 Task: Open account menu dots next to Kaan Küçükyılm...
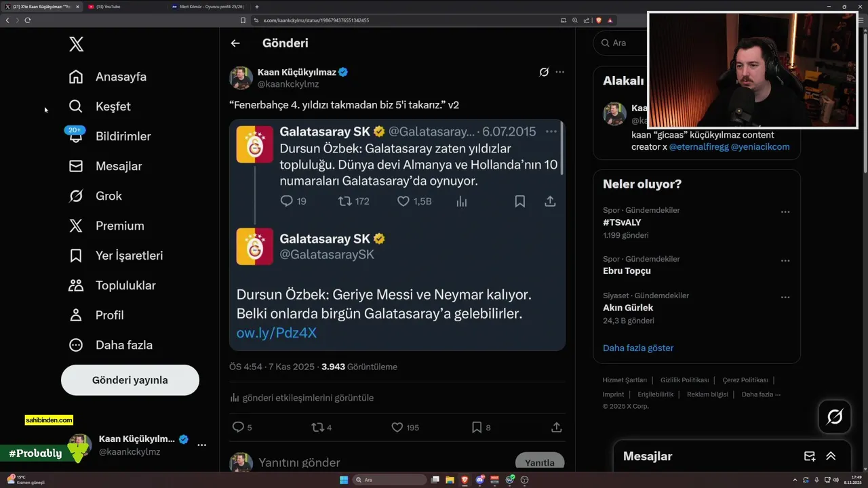click(201, 445)
